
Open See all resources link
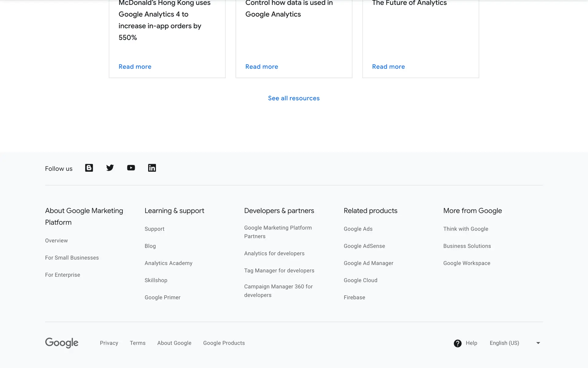tap(294, 98)
